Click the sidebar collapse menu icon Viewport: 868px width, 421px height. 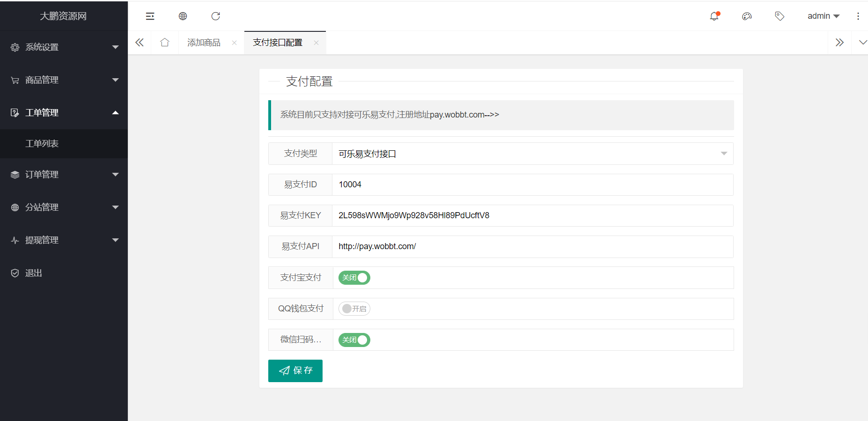point(150,16)
